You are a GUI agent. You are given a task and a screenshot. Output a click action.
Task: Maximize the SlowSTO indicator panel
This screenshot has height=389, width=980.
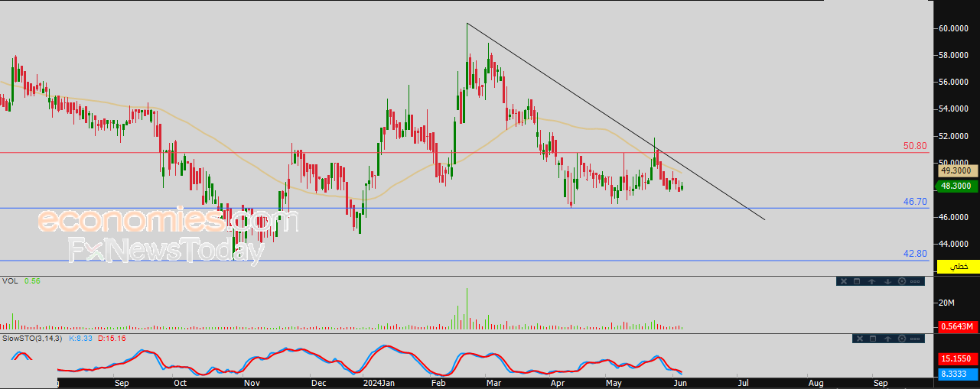pos(873,339)
